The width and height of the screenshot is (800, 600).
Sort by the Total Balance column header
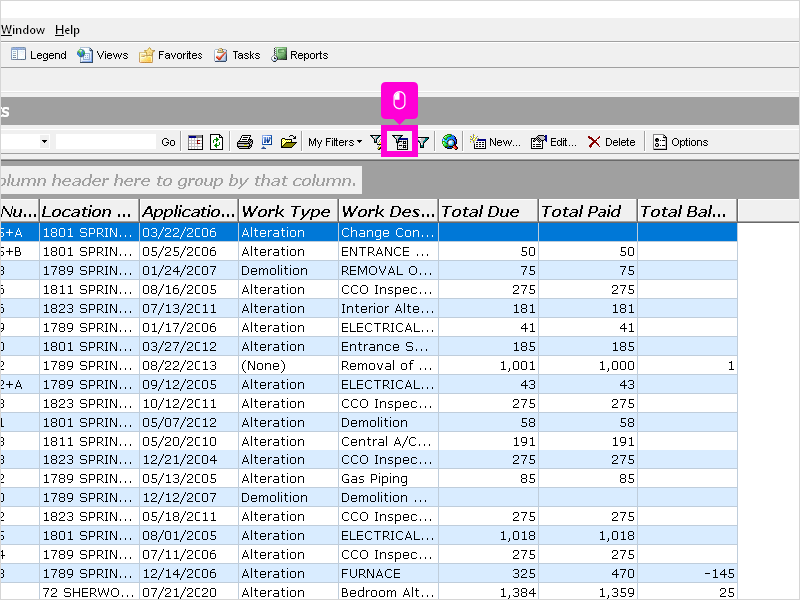(x=687, y=211)
